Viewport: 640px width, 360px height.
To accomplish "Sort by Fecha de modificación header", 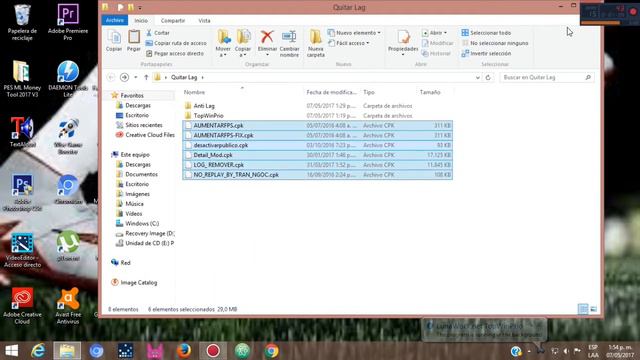I will (332, 92).
